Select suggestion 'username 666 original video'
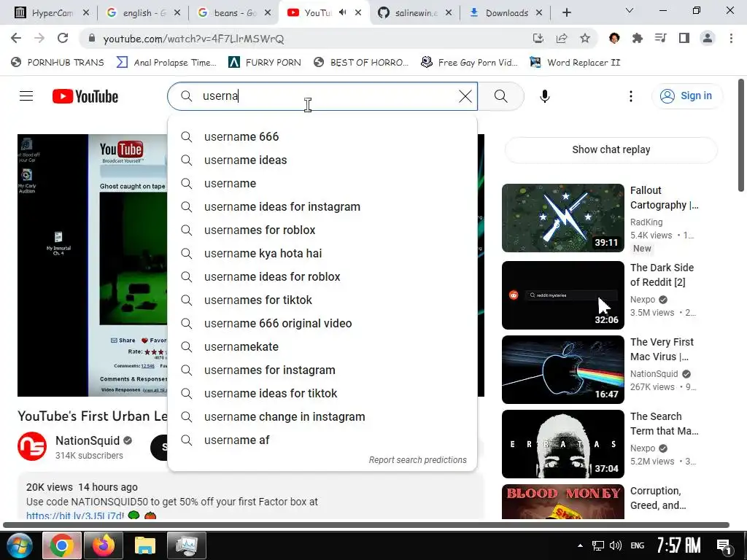The width and height of the screenshot is (747, 560). pos(322,323)
